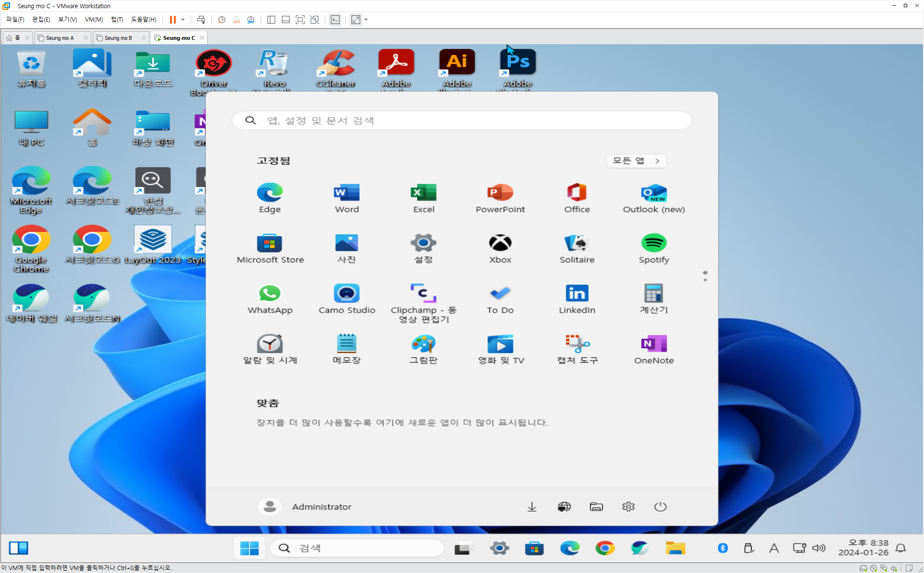Click the Administrator account button

305,507
